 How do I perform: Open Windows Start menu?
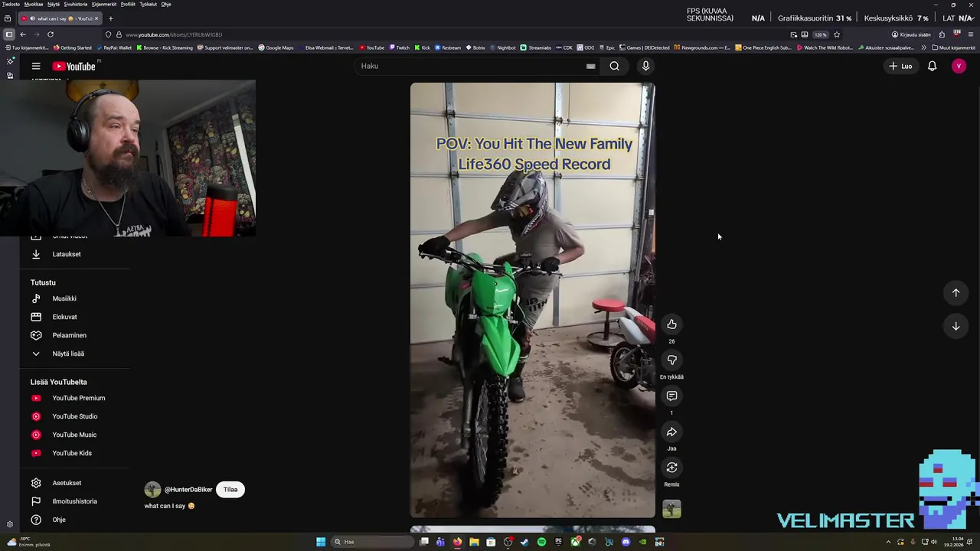click(x=321, y=542)
